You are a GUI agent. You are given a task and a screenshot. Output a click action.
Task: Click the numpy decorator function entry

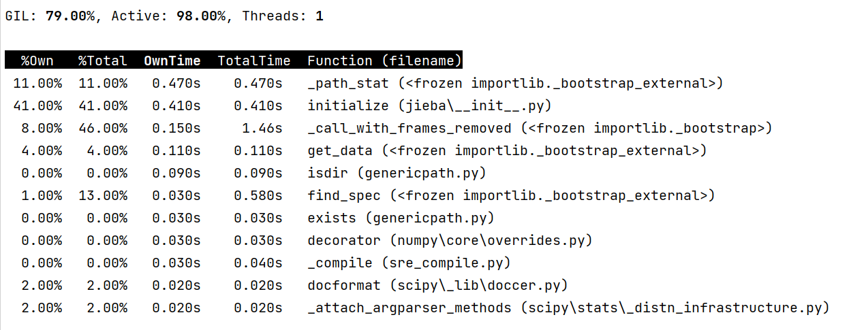click(x=450, y=241)
